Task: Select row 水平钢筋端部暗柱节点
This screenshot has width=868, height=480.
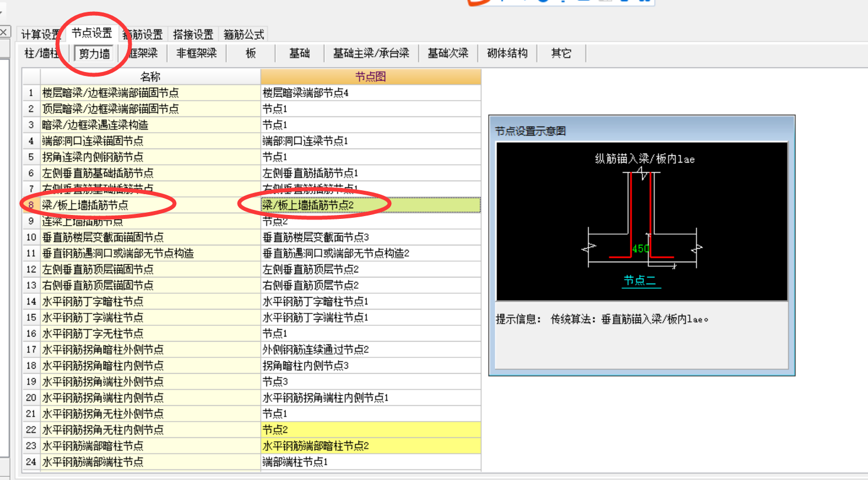Action: [150, 446]
